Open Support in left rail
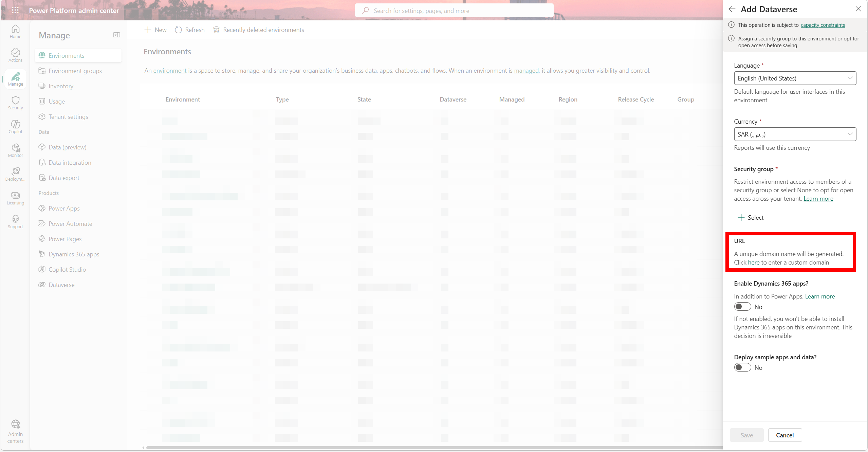868x452 pixels. tap(15, 222)
